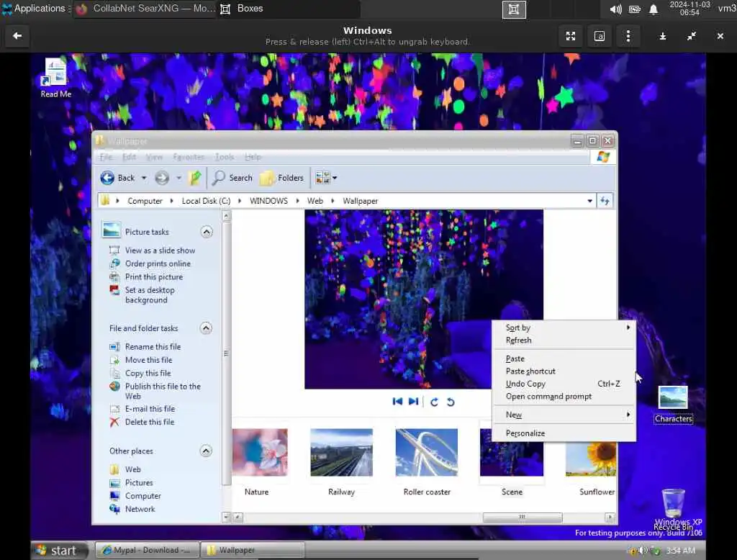The width and height of the screenshot is (737, 560).
Task: Toggle the Folders pane
Action: (x=281, y=178)
